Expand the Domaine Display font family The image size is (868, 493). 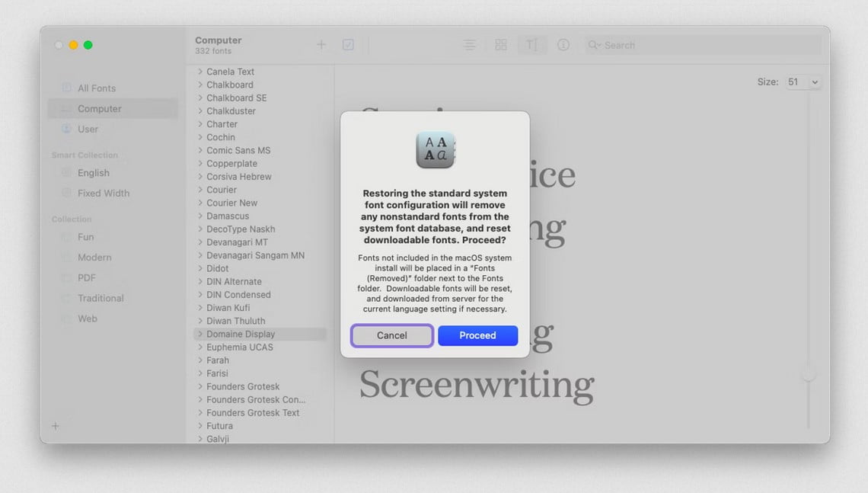coord(199,334)
